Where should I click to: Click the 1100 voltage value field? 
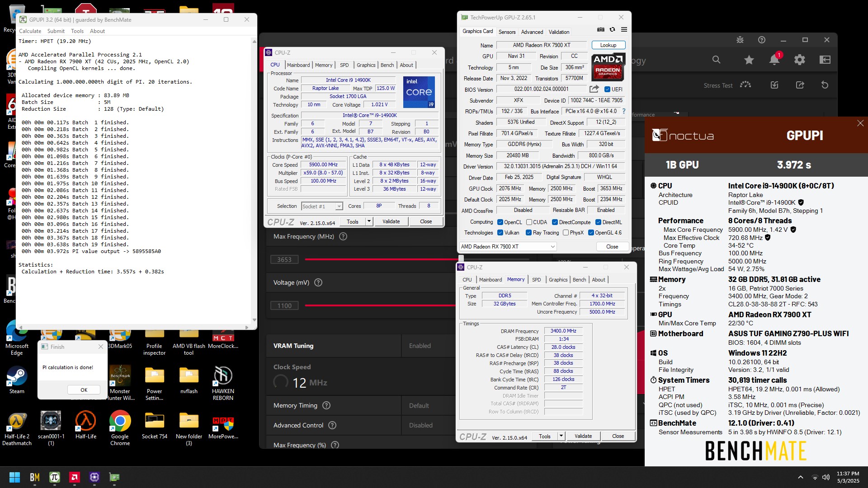[x=284, y=306]
